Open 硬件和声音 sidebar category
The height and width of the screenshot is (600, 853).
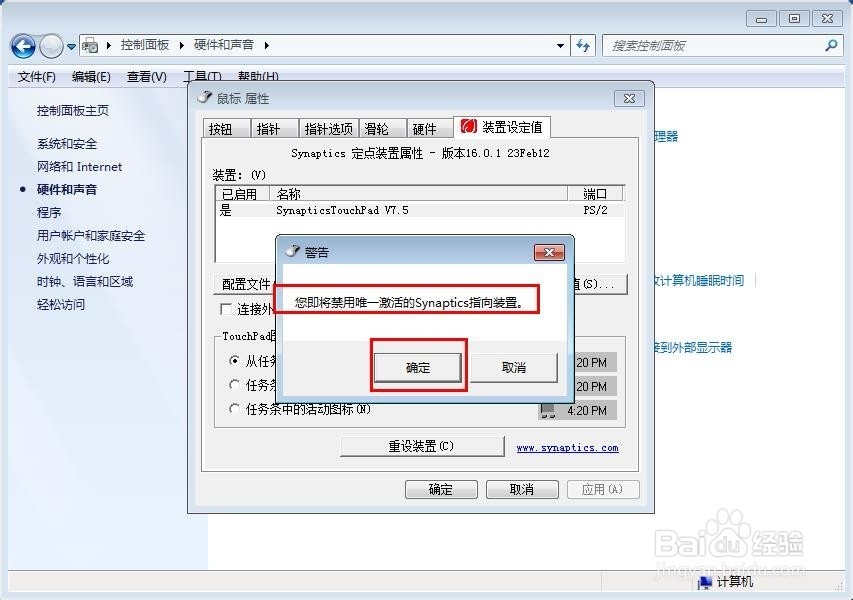[x=67, y=190]
